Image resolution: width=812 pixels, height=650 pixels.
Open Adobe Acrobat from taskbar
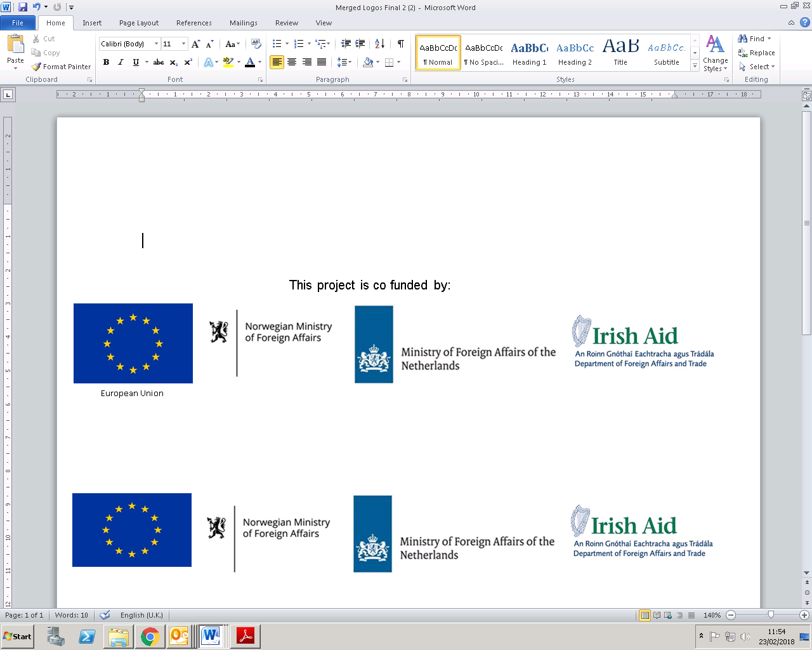coord(245,636)
